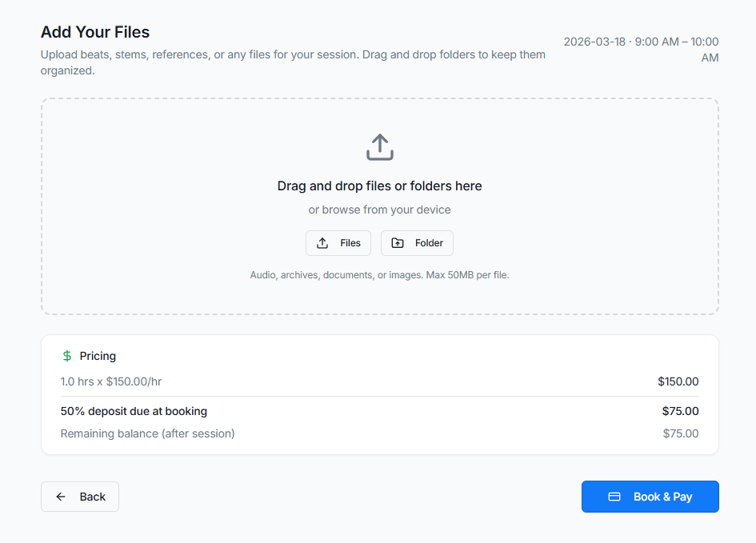The image size is (756, 543).
Task: Click the 'Add Your Files' heading
Action: point(95,32)
